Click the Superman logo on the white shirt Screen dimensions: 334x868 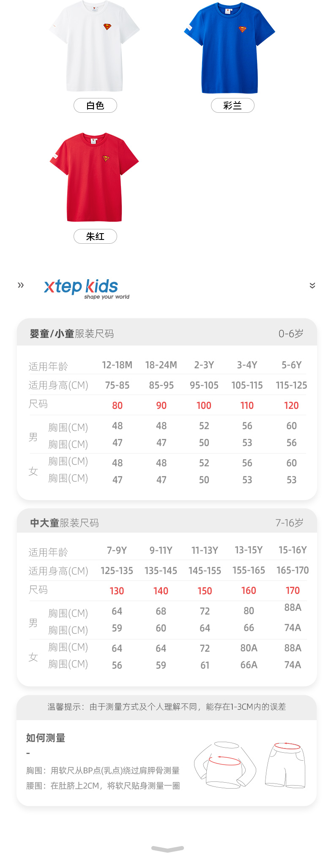(x=107, y=27)
